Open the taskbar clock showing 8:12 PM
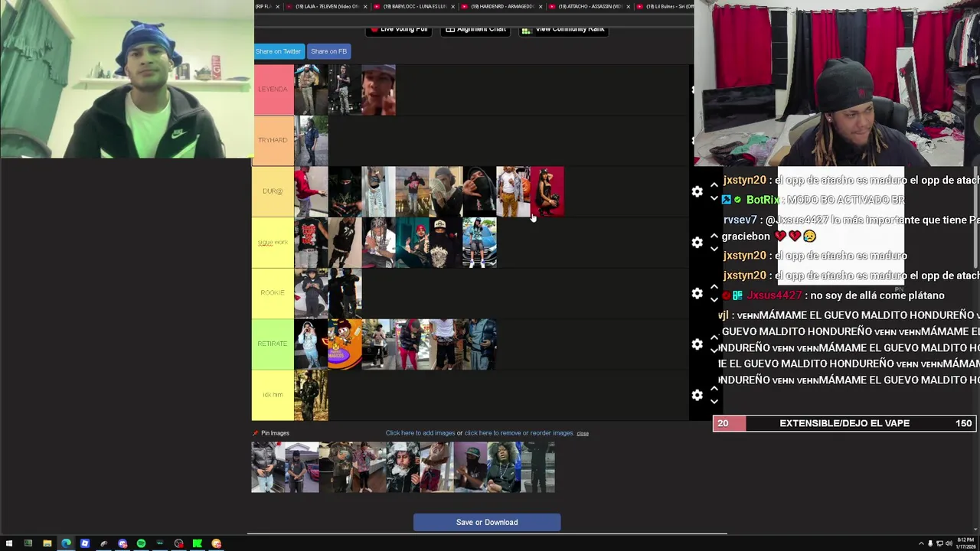Screen dimensions: 980x551 click(x=966, y=543)
